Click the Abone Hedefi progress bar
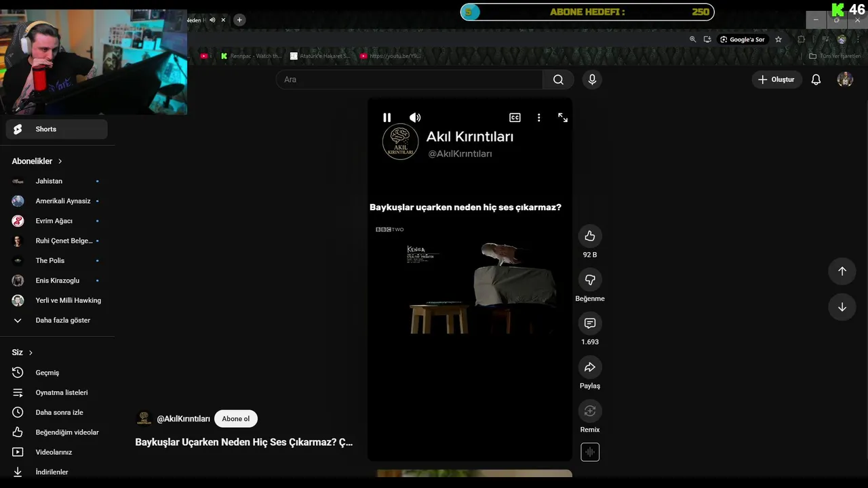 [x=587, y=12]
